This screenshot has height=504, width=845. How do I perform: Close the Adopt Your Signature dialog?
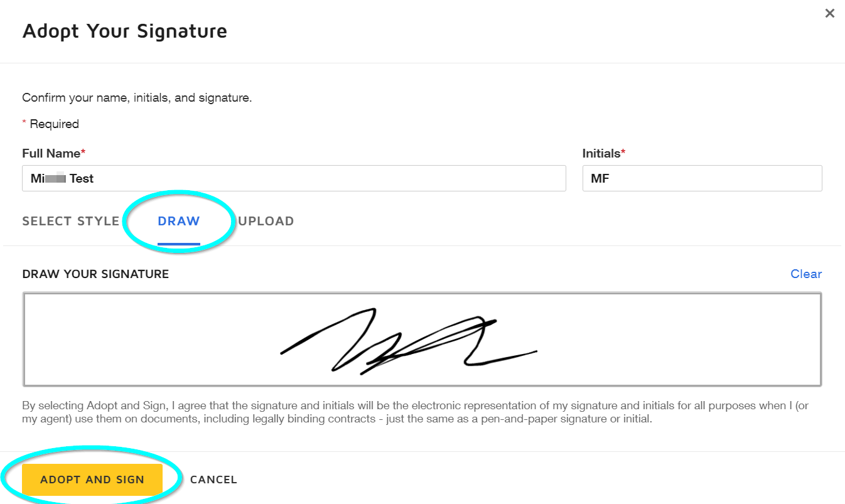(x=829, y=13)
